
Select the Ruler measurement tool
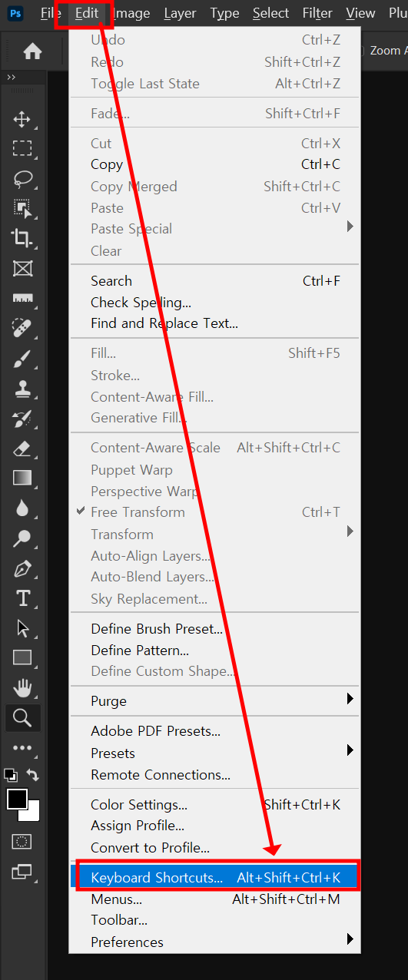pos(22,298)
